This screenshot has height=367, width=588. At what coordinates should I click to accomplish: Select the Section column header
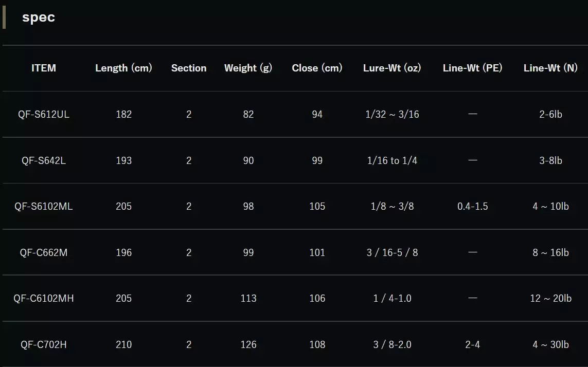coord(189,68)
